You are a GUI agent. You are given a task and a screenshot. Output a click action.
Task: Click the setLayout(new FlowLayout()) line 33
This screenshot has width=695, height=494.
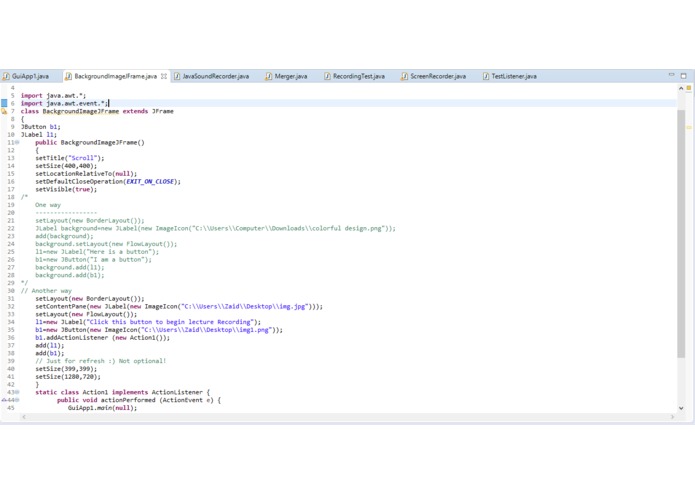(x=86, y=314)
